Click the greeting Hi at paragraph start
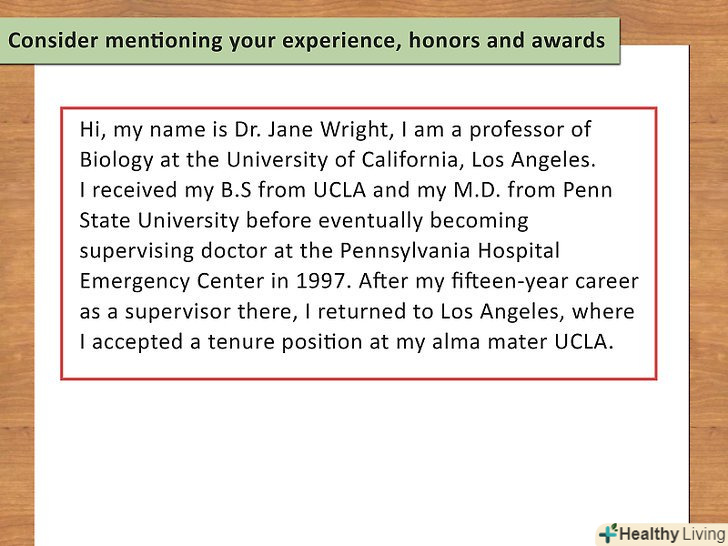The height and width of the screenshot is (546, 728). pos(89,130)
